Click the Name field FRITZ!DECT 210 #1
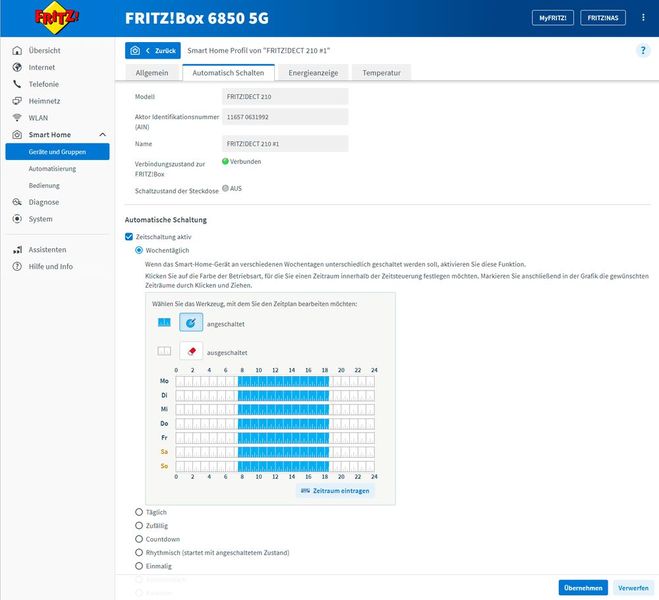 [285, 144]
